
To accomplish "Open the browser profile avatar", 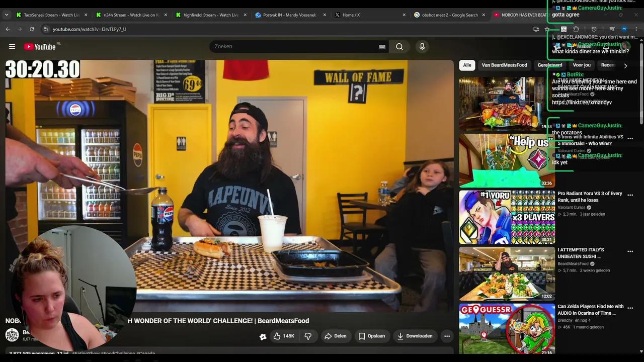I will (624, 29).
